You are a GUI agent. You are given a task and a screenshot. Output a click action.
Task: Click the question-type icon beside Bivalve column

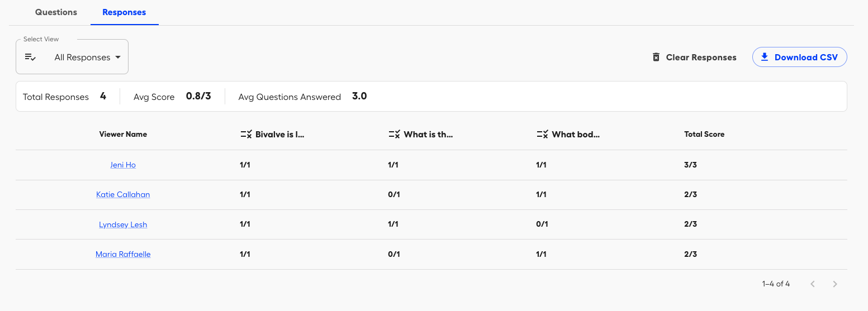pos(246,135)
